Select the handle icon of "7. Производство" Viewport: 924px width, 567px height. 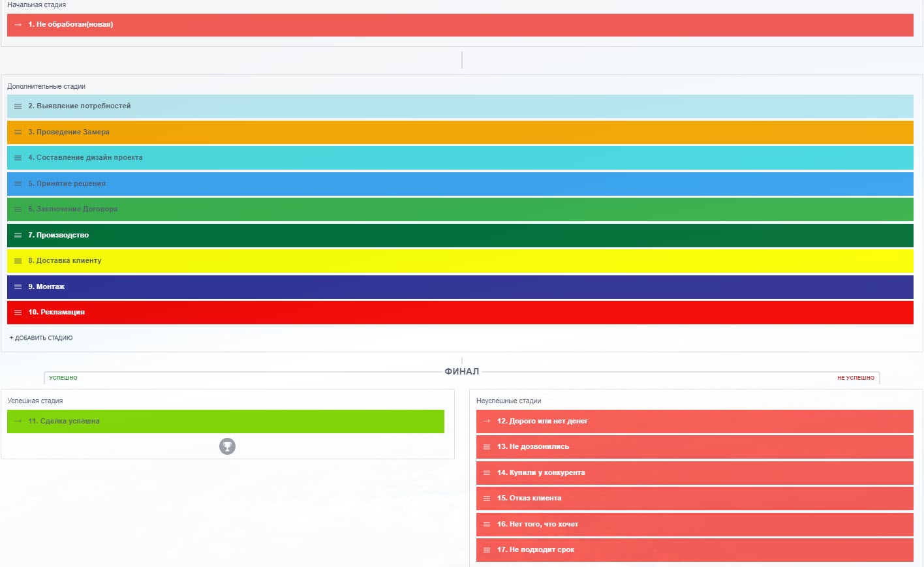click(18, 236)
